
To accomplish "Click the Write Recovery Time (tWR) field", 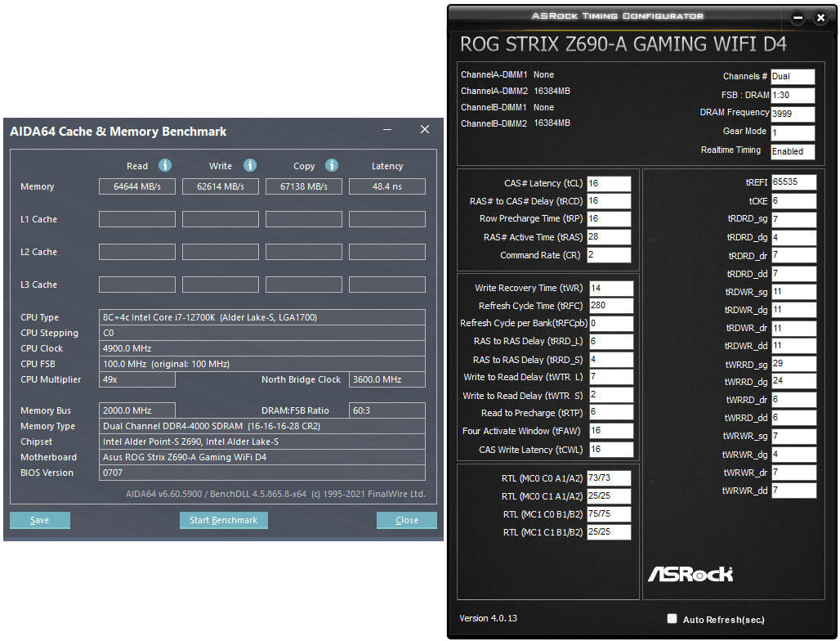I will (x=611, y=289).
